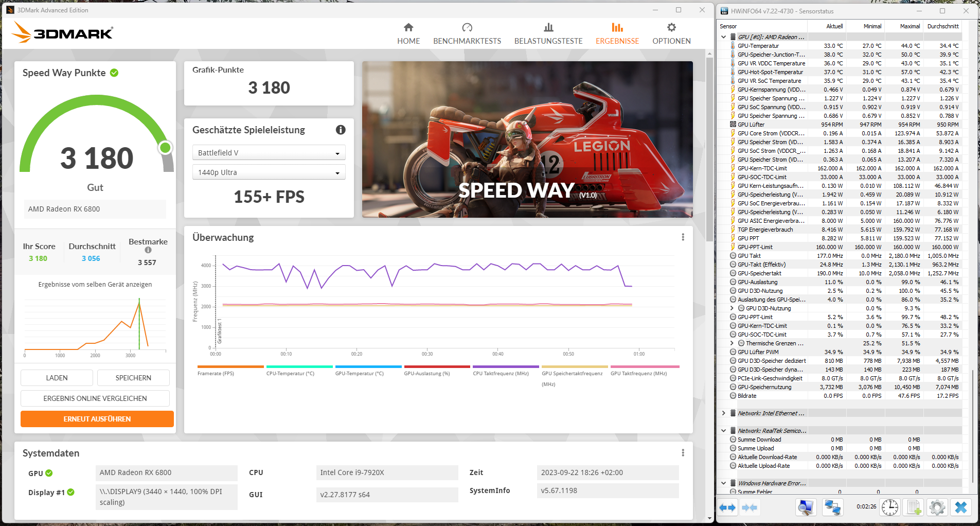Click the Benchmarktests gauge icon
The image size is (980, 526).
pyautogui.click(x=467, y=27)
